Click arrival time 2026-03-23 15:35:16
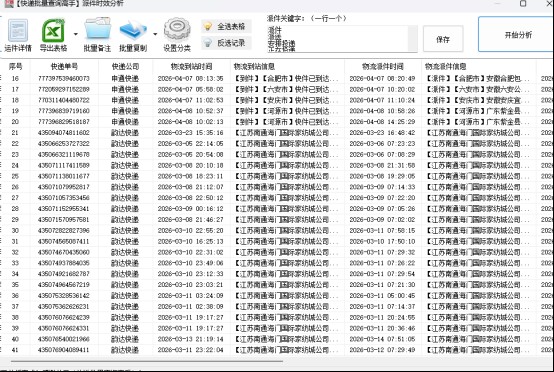 point(190,133)
